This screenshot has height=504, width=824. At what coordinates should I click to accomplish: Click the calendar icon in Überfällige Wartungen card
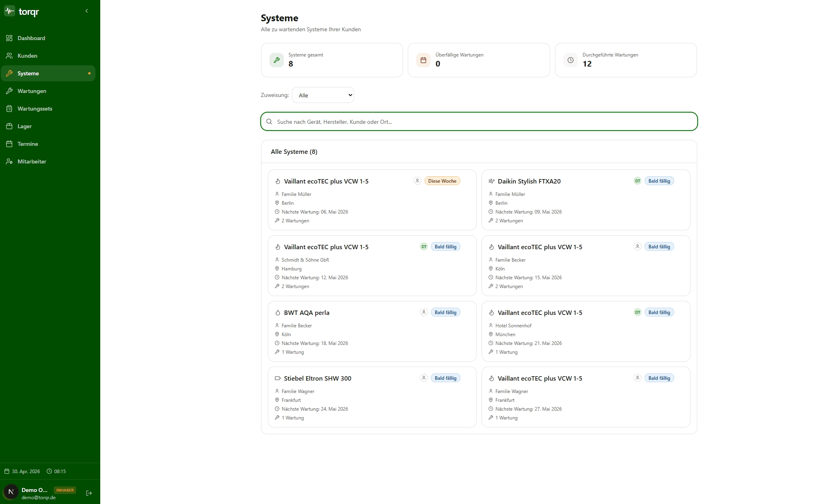(x=423, y=60)
